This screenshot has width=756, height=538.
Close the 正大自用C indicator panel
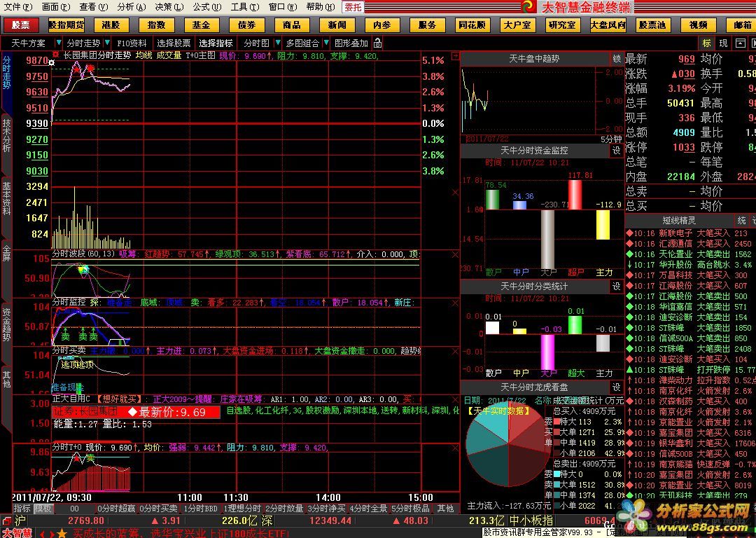point(455,400)
